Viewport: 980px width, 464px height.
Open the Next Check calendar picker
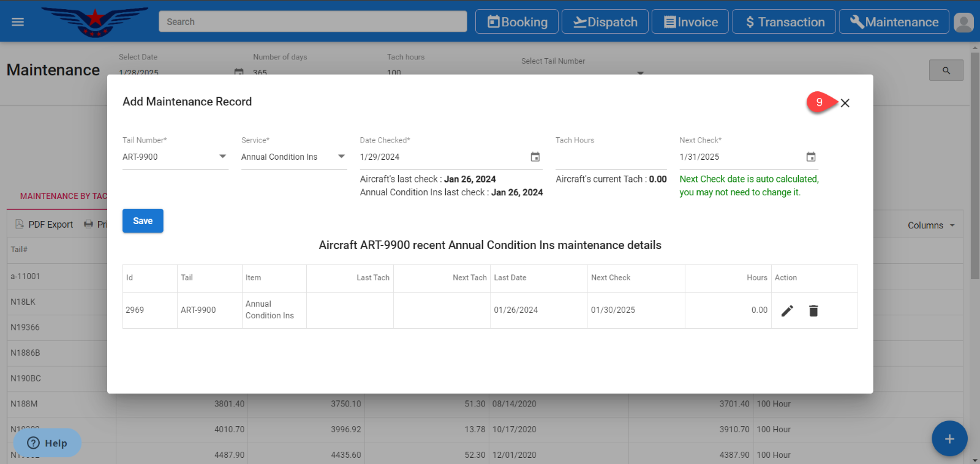(x=810, y=157)
